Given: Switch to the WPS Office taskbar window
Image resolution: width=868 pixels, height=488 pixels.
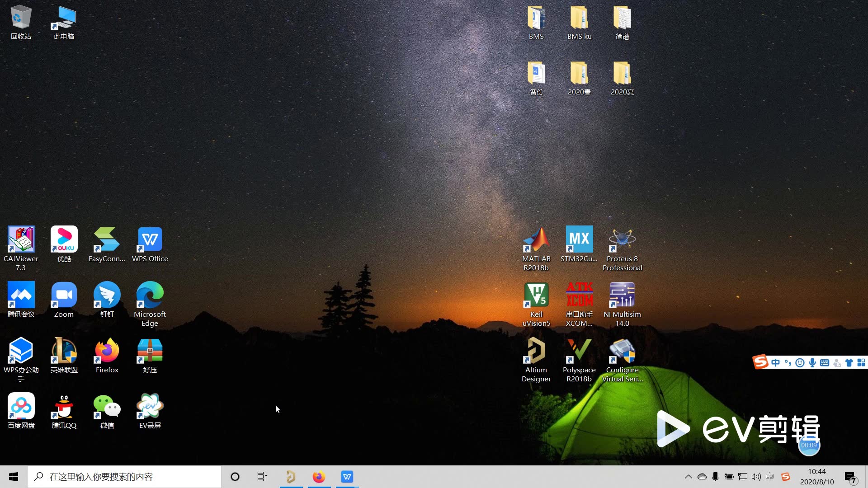Looking at the screenshot, I should click(x=347, y=477).
